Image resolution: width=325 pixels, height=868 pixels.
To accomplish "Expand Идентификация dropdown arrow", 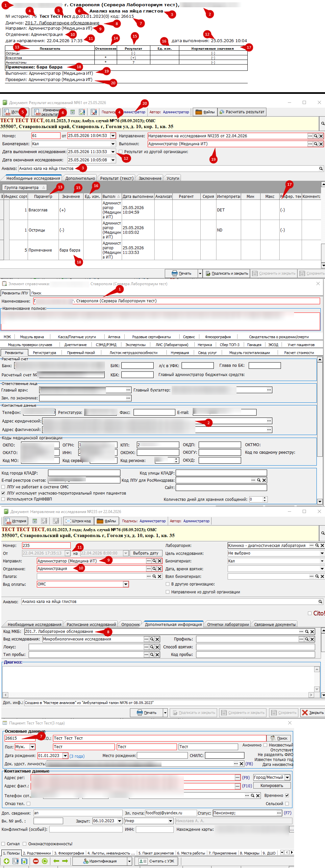I will pos(129,861).
